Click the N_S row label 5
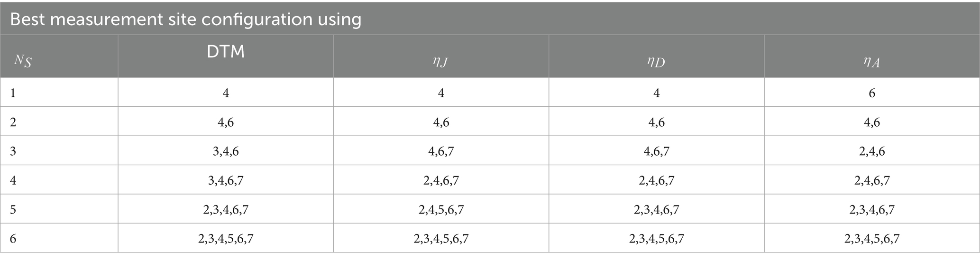The width and height of the screenshot is (980, 261). click(x=13, y=209)
